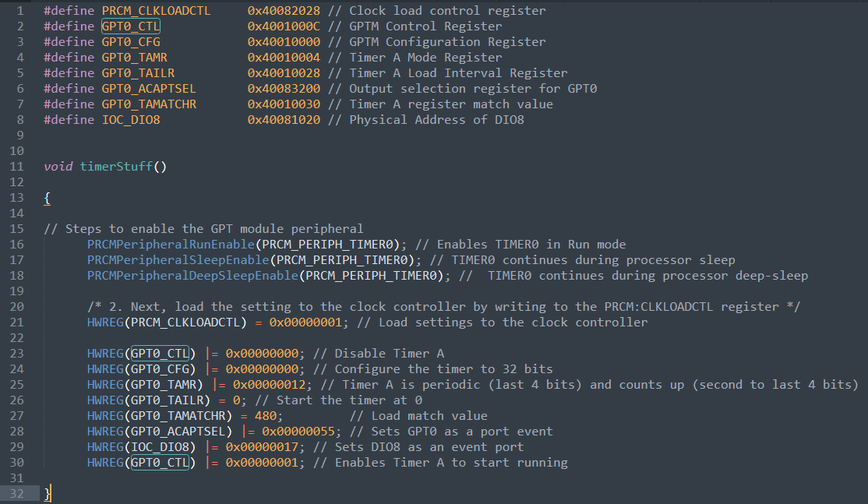The image size is (868, 504).
Task: Click the highlighted GPT0_CTL define on line 2
Action: click(131, 26)
